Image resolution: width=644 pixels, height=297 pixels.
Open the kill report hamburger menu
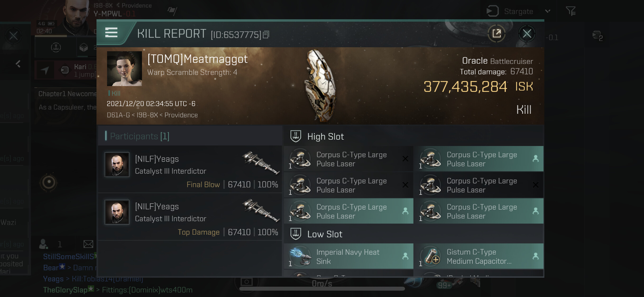[x=111, y=32]
